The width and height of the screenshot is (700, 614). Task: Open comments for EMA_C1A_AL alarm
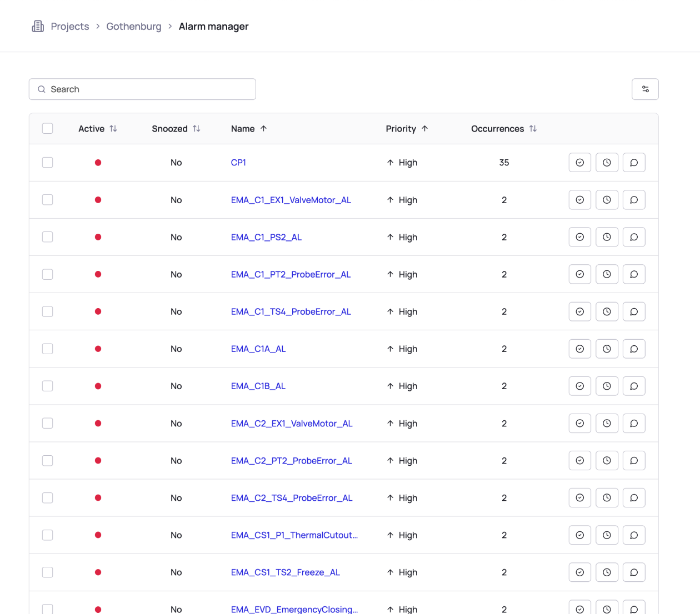coord(634,349)
